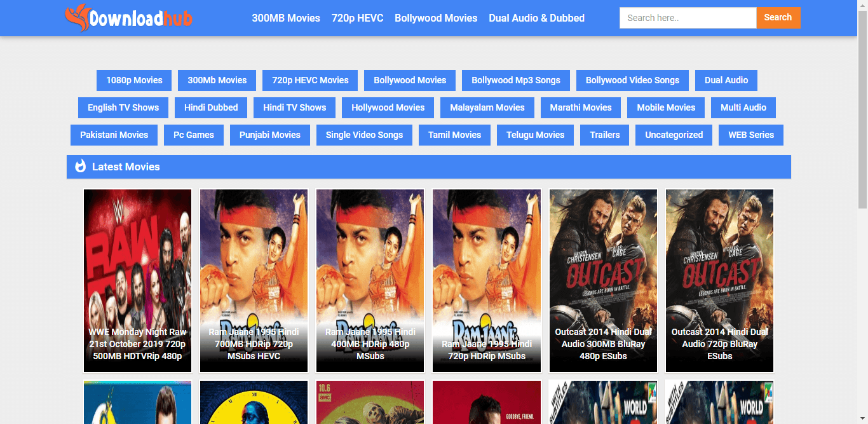Image resolution: width=868 pixels, height=424 pixels.
Task: Select the 1080p Movies category button
Action: click(x=134, y=80)
